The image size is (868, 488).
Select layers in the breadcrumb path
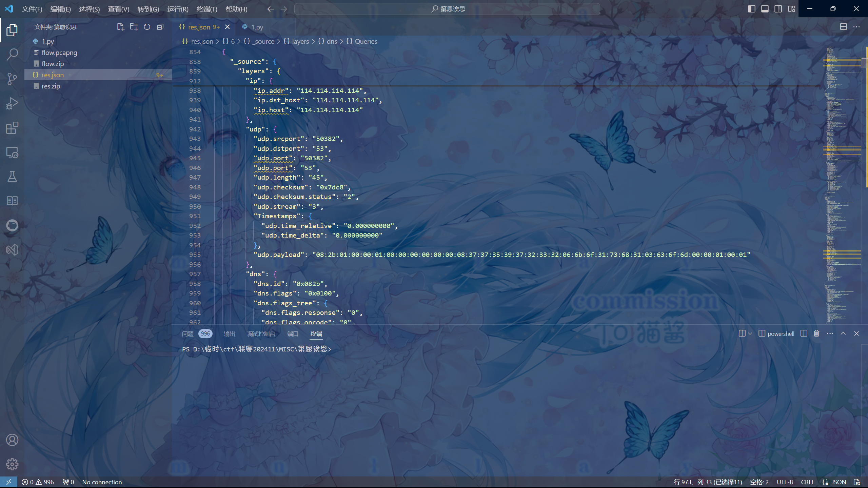pos(300,41)
